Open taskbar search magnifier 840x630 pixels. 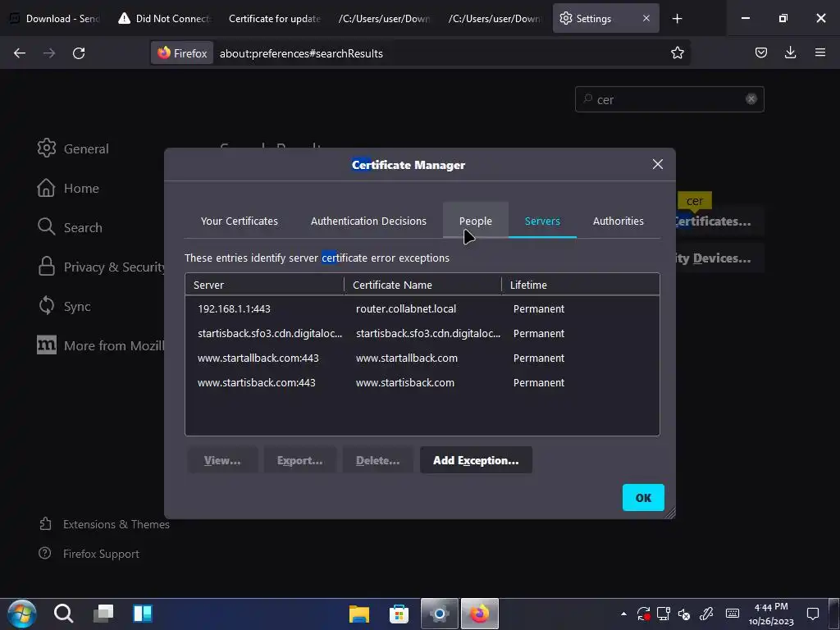point(63,614)
